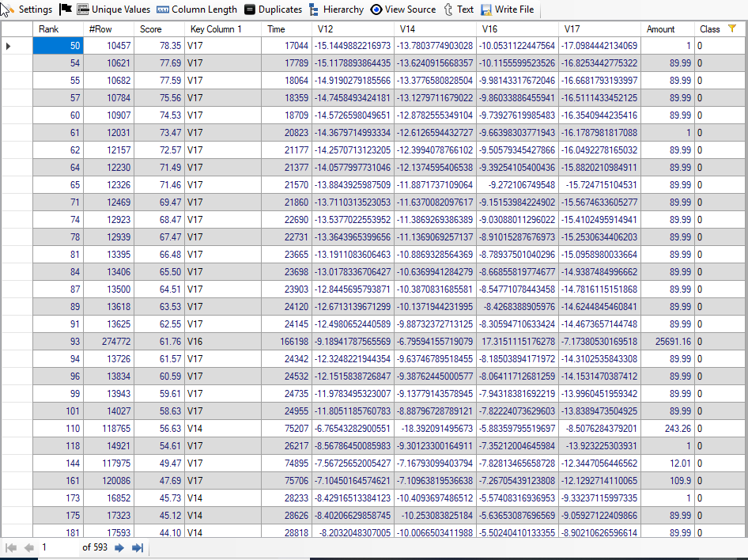This screenshot has width=748, height=560.
Task: Sort by the Amount column header
Action: click(x=660, y=29)
